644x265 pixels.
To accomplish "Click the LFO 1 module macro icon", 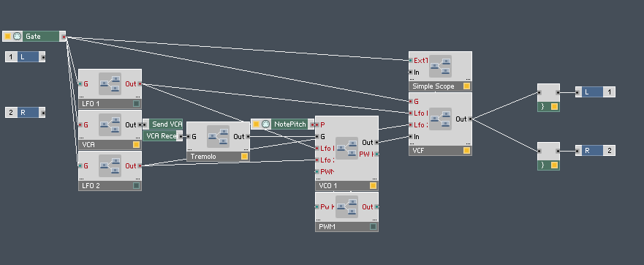I will pos(110,84).
